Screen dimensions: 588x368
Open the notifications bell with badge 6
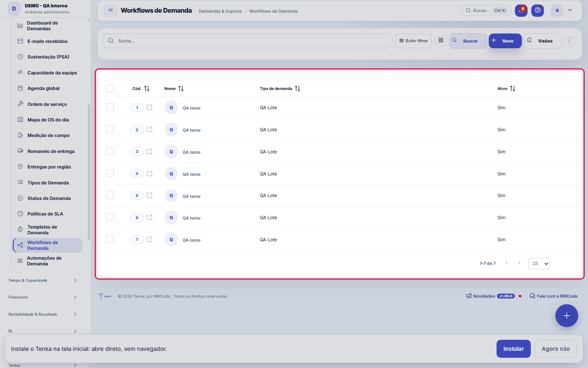521,11
